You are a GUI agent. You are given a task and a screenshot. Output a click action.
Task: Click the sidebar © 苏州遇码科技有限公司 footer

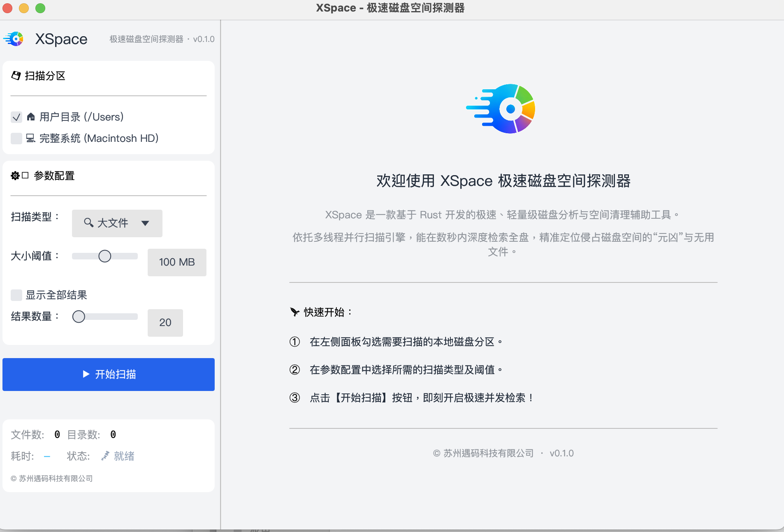pyautogui.click(x=52, y=478)
